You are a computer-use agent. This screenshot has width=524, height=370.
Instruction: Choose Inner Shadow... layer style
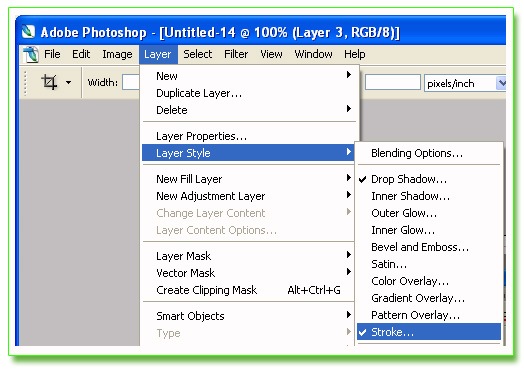pos(429,196)
